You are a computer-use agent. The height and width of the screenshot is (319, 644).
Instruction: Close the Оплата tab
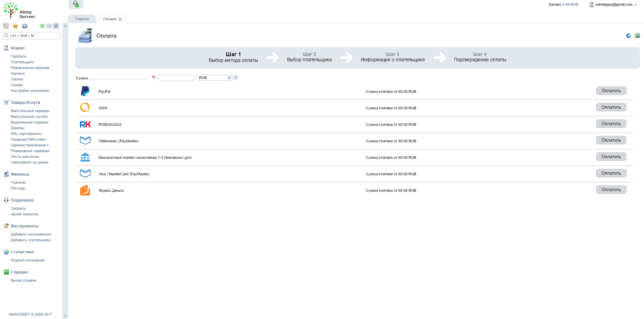coord(120,19)
